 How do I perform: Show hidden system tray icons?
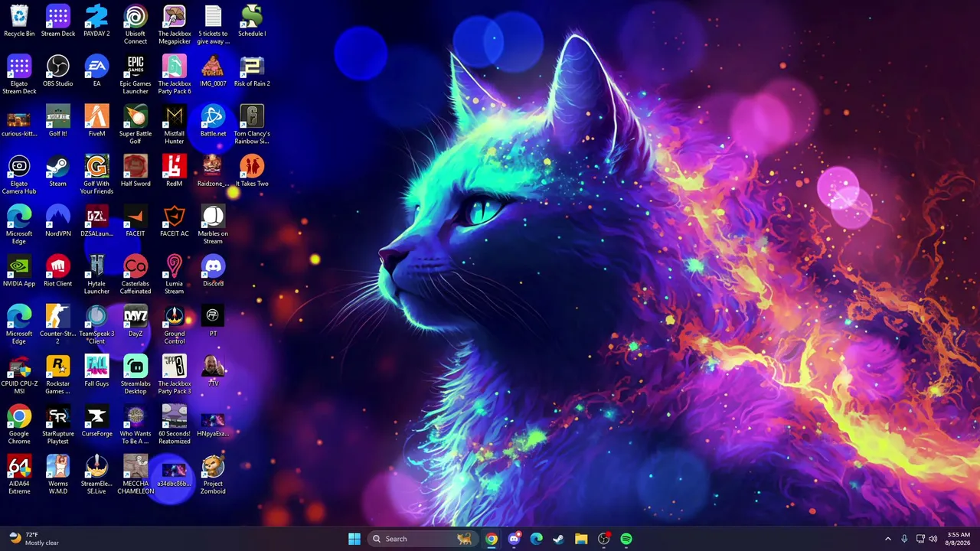[x=888, y=539]
